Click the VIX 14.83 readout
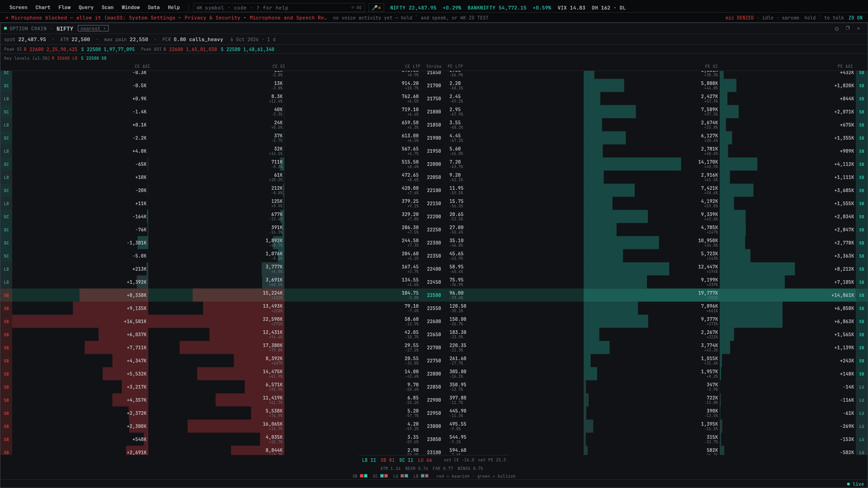The image size is (868, 488). point(571,8)
